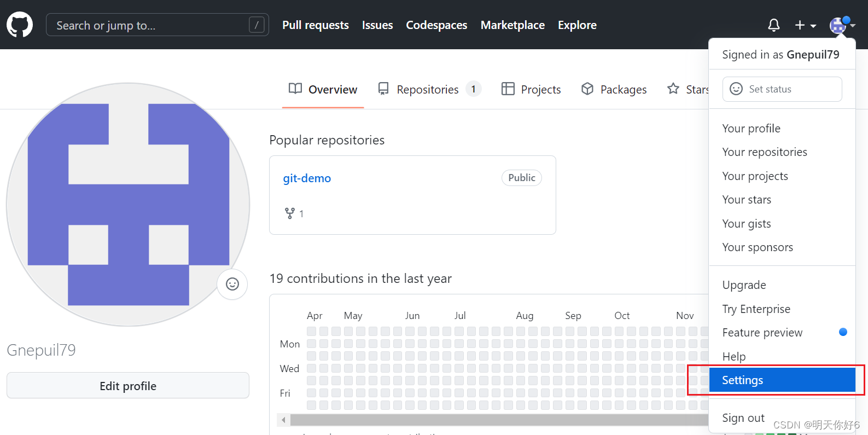Click the 19 contributions heading
Screen dimensions: 868x435
(x=360, y=279)
